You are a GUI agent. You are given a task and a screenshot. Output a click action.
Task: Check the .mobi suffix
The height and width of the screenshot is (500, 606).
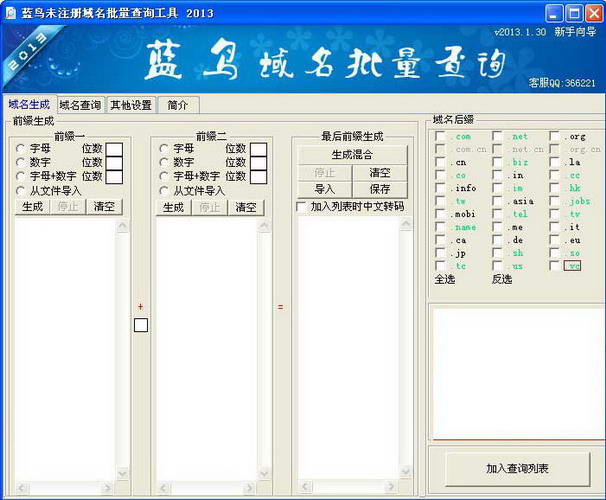[x=440, y=214]
